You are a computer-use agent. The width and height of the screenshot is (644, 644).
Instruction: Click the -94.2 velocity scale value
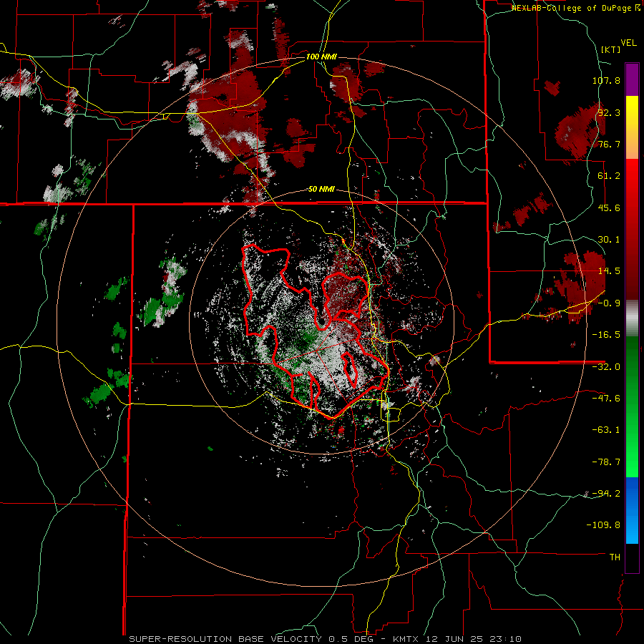(606, 493)
